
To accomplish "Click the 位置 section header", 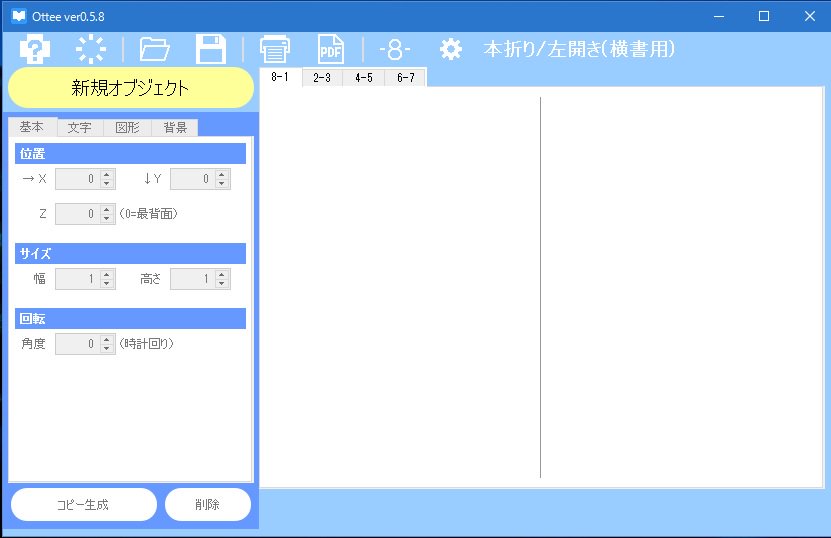I will click(x=130, y=154).
